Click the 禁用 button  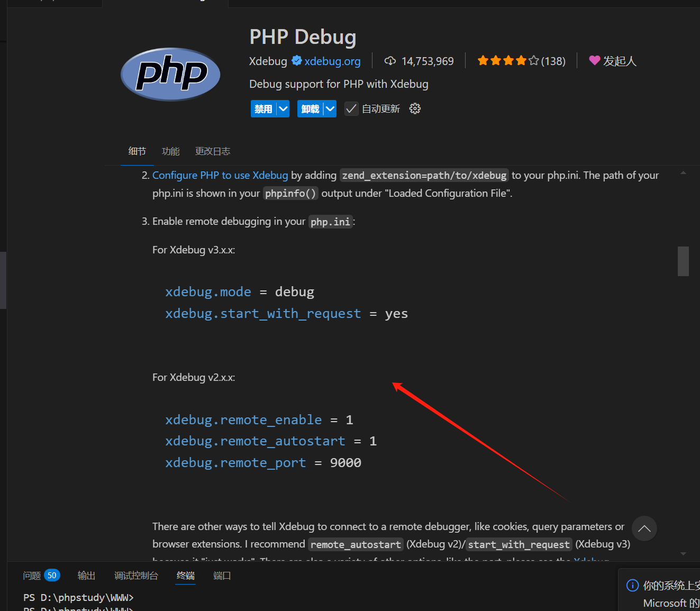pyautogui.click(x=263, y=109)
